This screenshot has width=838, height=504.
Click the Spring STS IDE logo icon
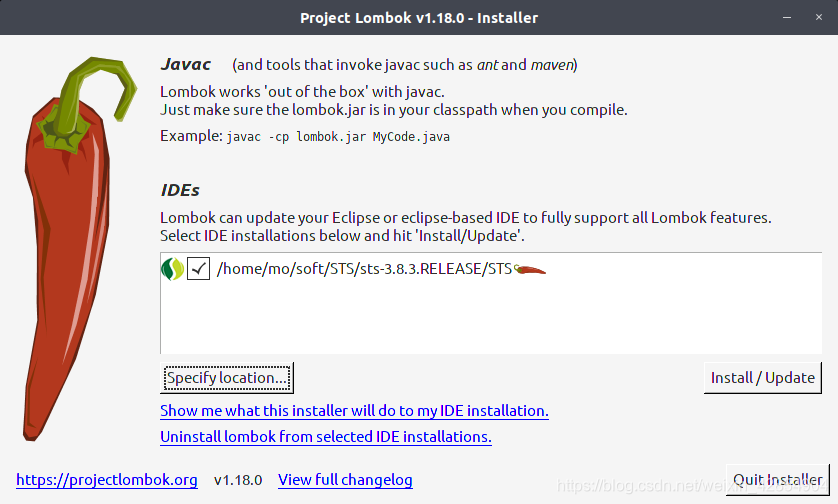pyautogui.click(x=173, y=269)
